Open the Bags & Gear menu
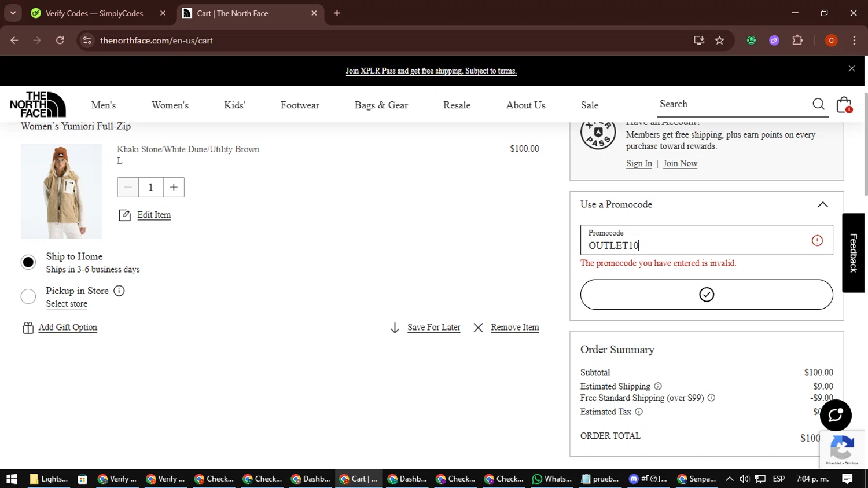The width and height of the screenshot is (868, 488). tap(381, 105)
